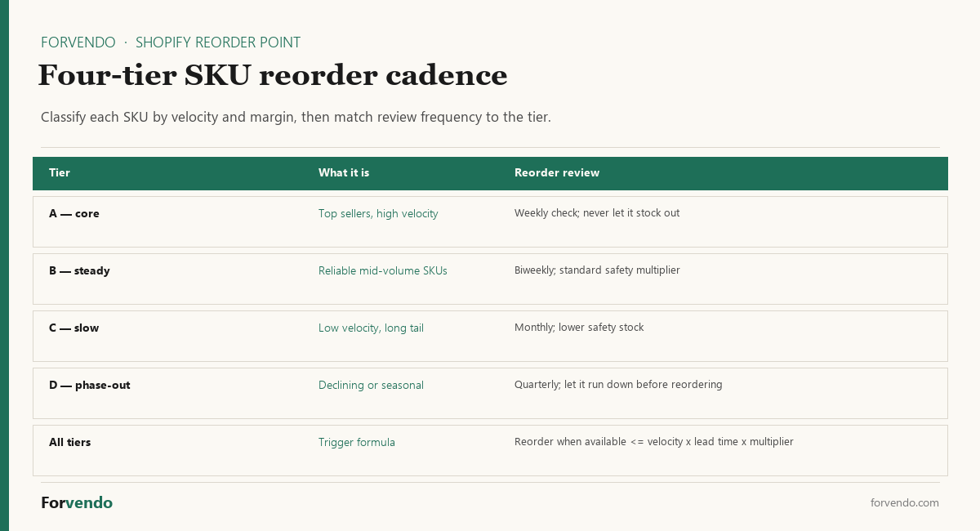Select the 'D — phase-out' cell
This screenshot has height=531, width=980.
coord(90,386)
